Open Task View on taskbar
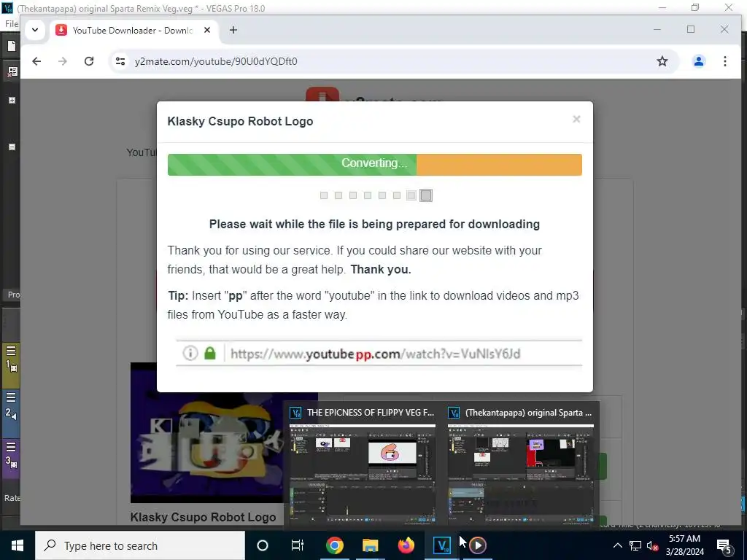Image resolution: width=747 pixels, height=560 pixels. tap(298, 545)
